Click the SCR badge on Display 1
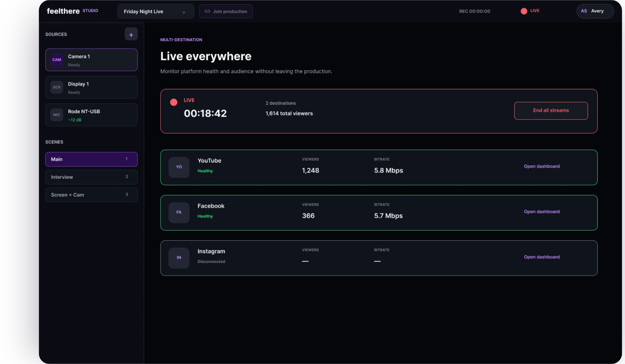The width and height of the screenshot is (625, 364). [57, 87]
